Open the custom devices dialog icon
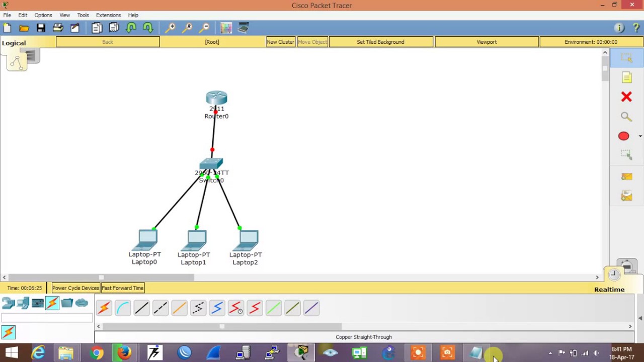Viewport: 644px width, 362px height. pos(243,28)
